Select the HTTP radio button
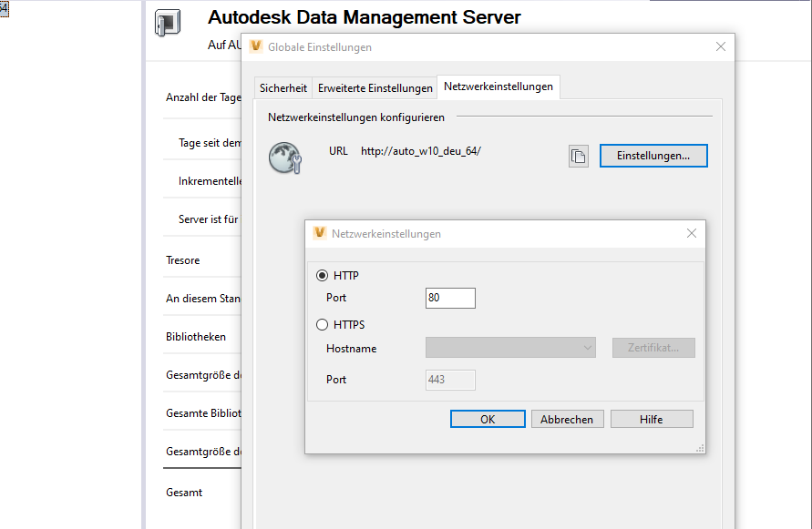This screenshot has width=812, height=529. [x=322, y=275]
